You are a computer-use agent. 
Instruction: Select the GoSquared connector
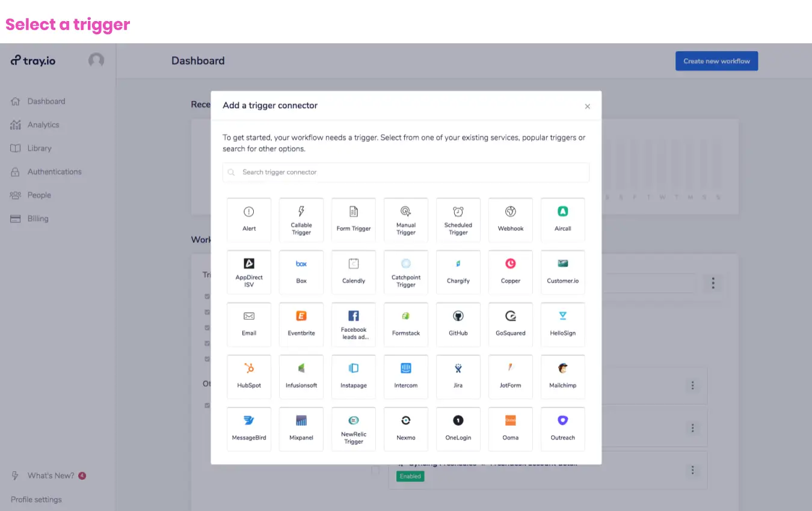pos(511,325)
